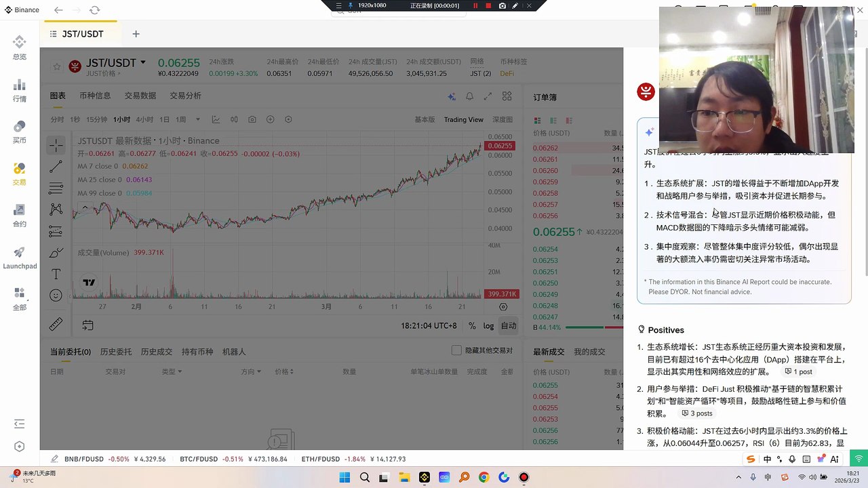Open the 3 posts reference link

click(x=696, y=413)
